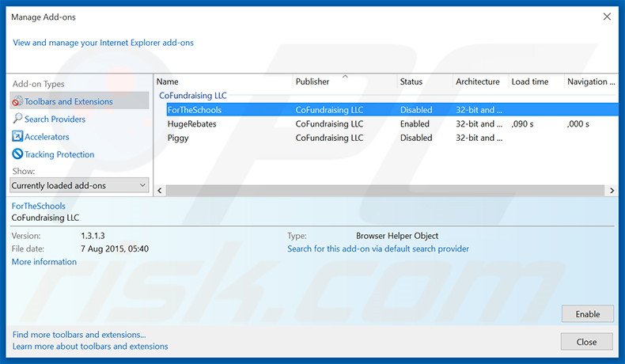Select the HugeRebates add-on row
The height and width of the screenshot is (364, 625).
pos(392,124)
